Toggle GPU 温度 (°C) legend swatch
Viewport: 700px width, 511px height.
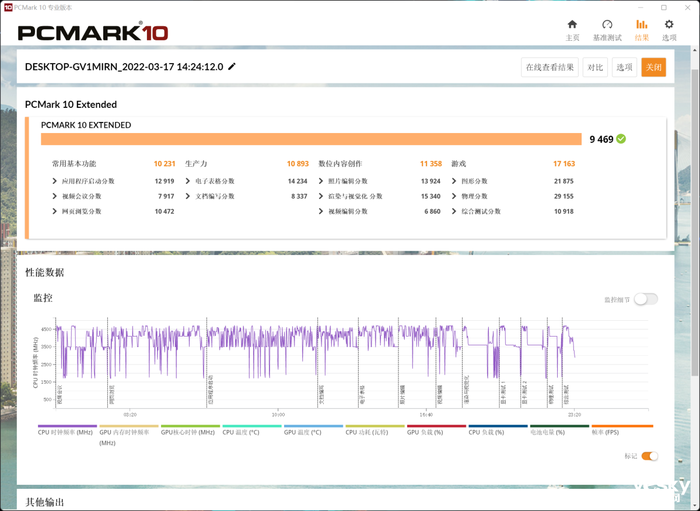[313, 426]
